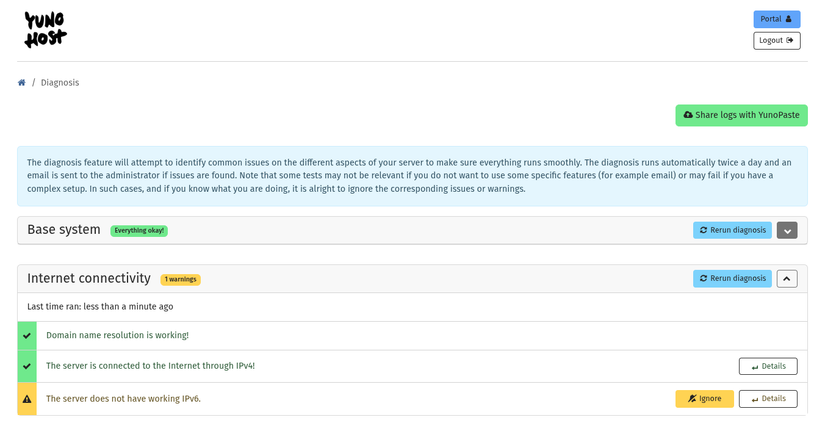
Task: Click the IPv4 success checkmark icon
Action: 27,366
